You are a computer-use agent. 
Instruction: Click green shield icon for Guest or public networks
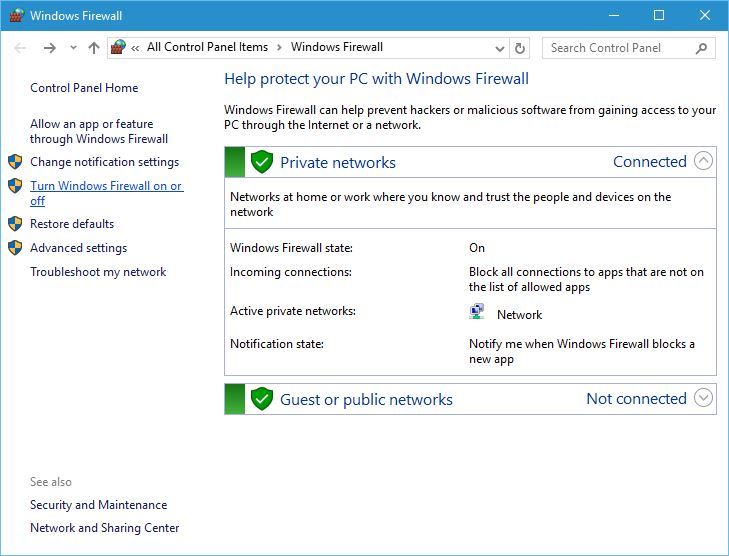pyautogui.click(x=262, y=399)
